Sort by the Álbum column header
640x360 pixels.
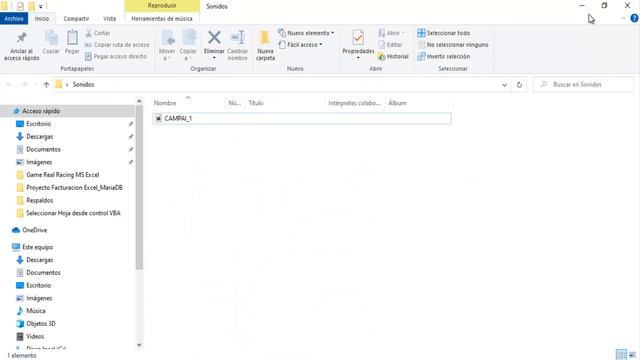point(397,103)
